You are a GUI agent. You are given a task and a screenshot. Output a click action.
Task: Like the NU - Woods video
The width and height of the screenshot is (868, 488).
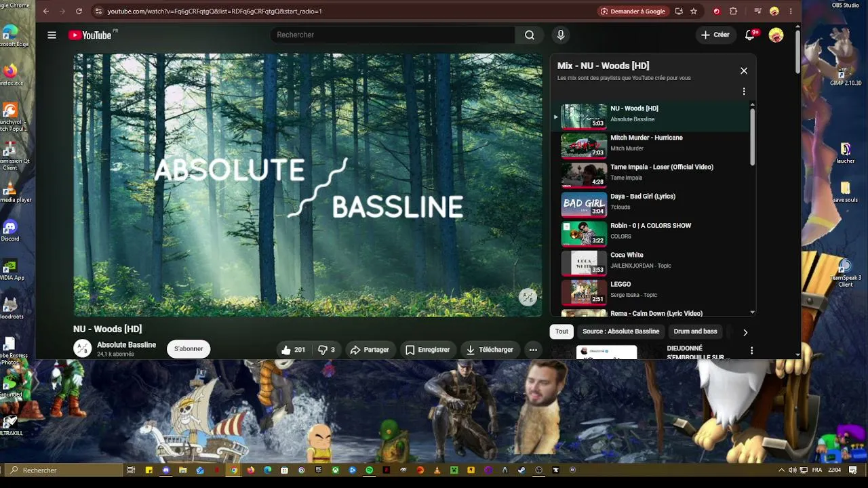293,350
